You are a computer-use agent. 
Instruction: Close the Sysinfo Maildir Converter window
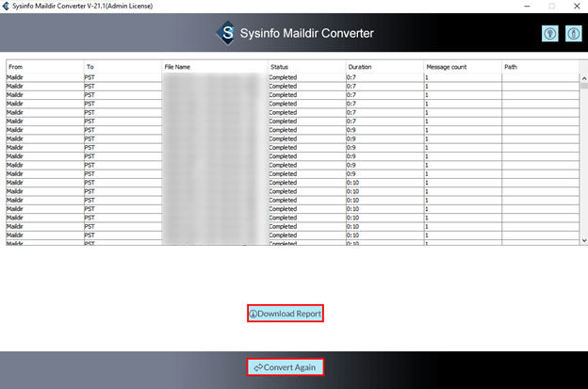(x=577, y=6)
